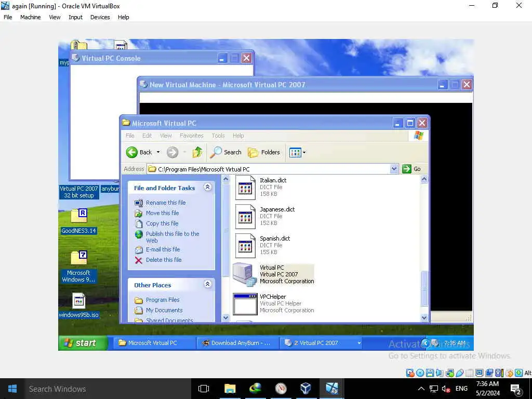Open My Documents under Other Places
532x399 pixels.
point(164,310)
